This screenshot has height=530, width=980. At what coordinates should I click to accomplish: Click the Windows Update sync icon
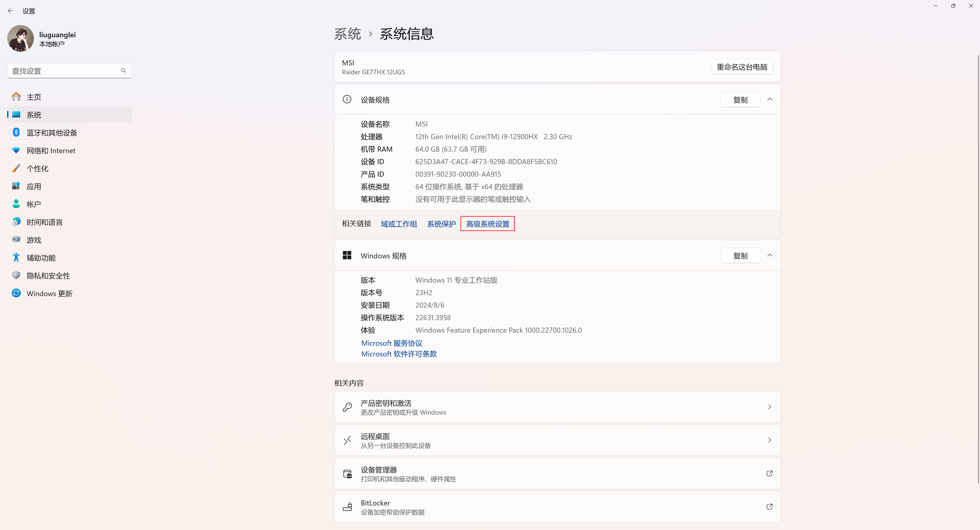(x=16, y=293)
